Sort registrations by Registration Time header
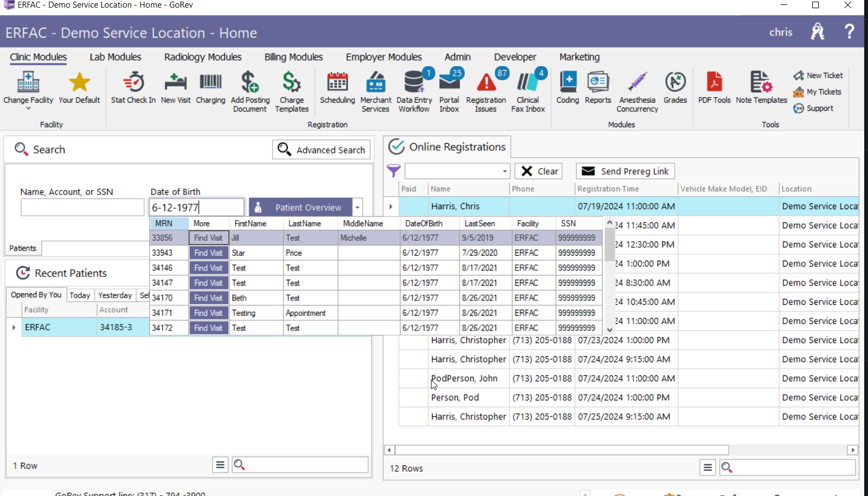The height and width of the screenshot is (496, 868). pos(626,189)
